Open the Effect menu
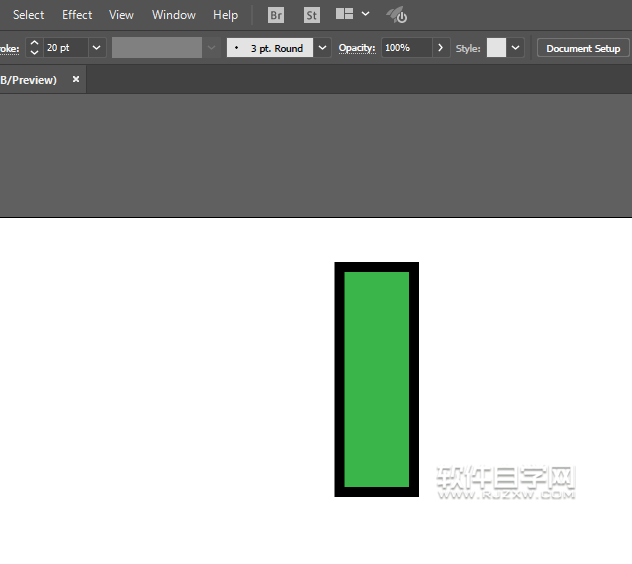 77,15
